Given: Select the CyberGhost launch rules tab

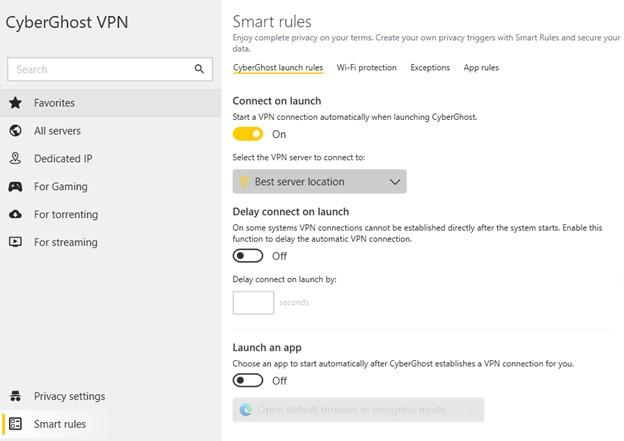Looking at the screenshot, I should [278, 68].
